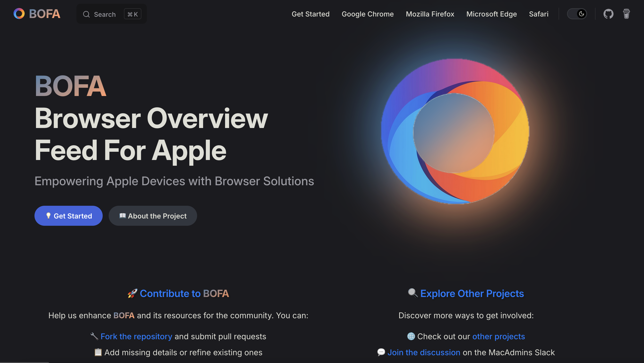The image size is (644, 363).
Task: Click the magnifying glass emoji beside Explore Other Projects
Action: (413, 293)
